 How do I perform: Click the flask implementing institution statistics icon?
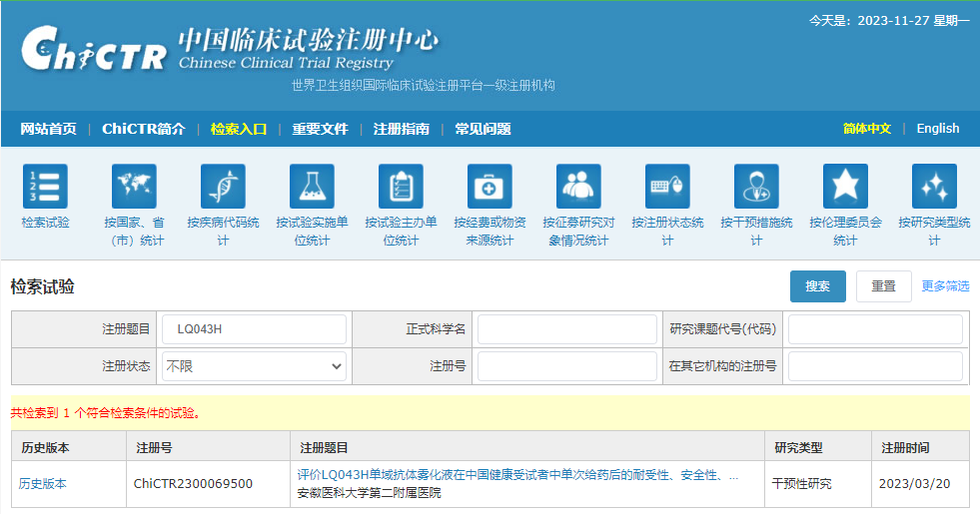[x=312, y=187]
